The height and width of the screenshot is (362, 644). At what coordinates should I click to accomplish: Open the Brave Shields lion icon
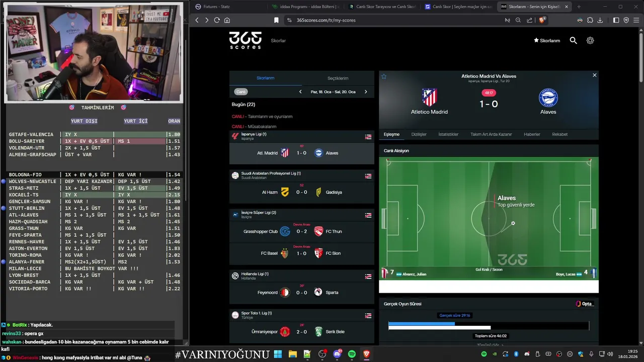[542, 20]
